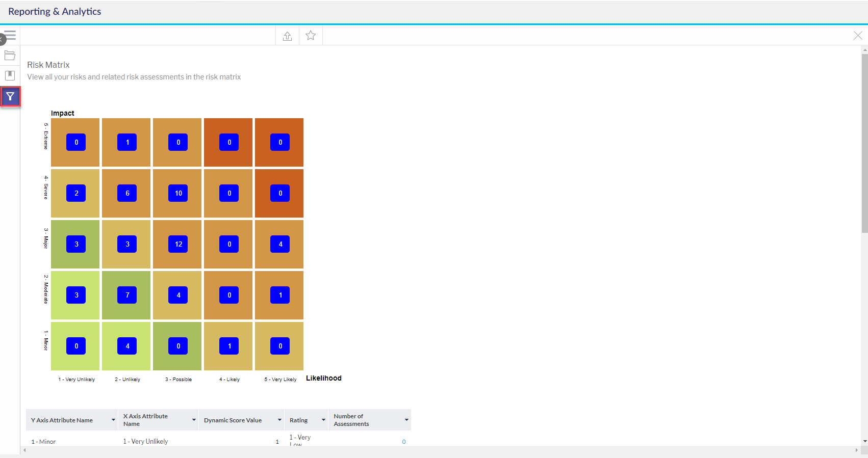The height and width of the screenshot is (458, 868).
Task: Expand Y Axis Attribute Name column dropdown
Action: (113, 420)
